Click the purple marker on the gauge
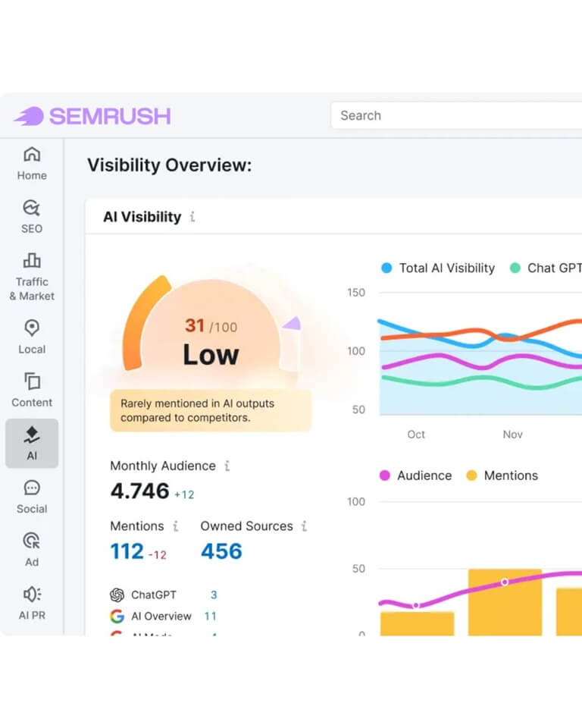Screen dimensions: 582x728 click(293, 323)
